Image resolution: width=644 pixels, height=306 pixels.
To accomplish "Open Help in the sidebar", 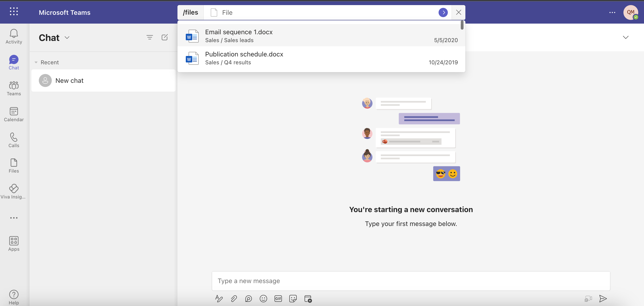I will [14, 297].
